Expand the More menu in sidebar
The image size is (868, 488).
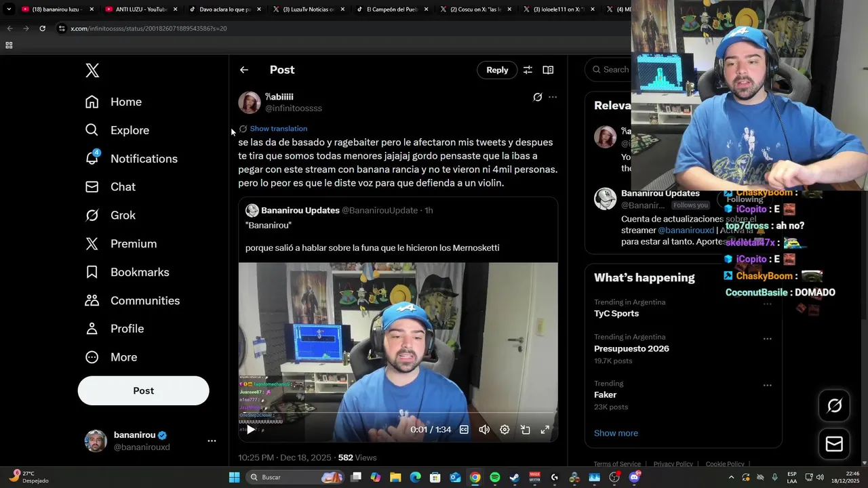(x=111, y=357)
